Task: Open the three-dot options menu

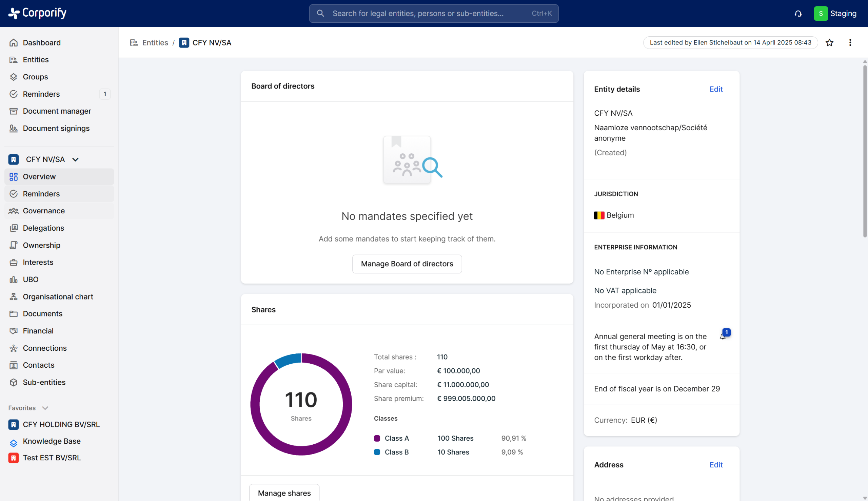Action: coord(850,43)
